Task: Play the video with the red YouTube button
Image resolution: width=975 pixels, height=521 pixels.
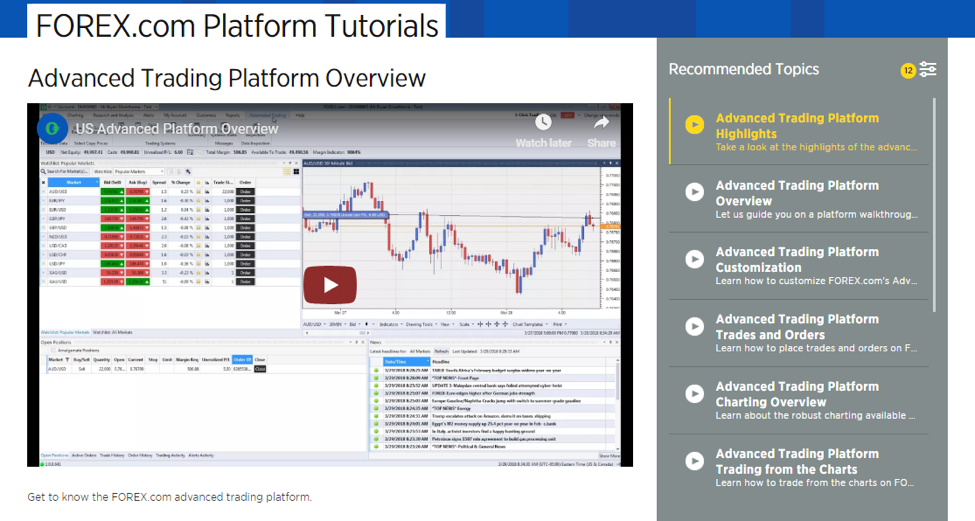Action: (330, 285)
